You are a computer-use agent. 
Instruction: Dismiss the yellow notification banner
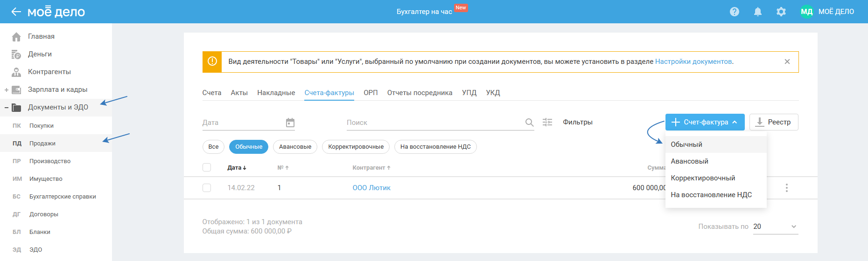tap(787, 62)
